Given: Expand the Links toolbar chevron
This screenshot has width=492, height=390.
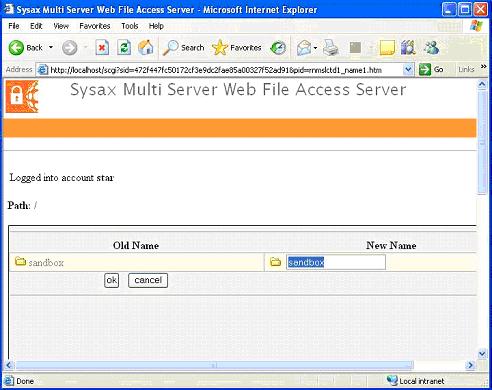Looking at the screenshot, I should 483,67.
